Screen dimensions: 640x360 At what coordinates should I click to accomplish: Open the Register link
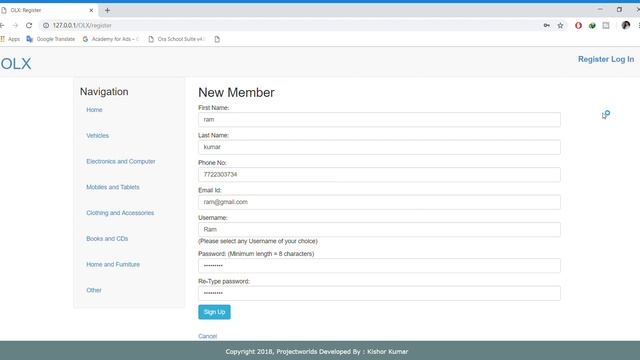tap(593, 59)
